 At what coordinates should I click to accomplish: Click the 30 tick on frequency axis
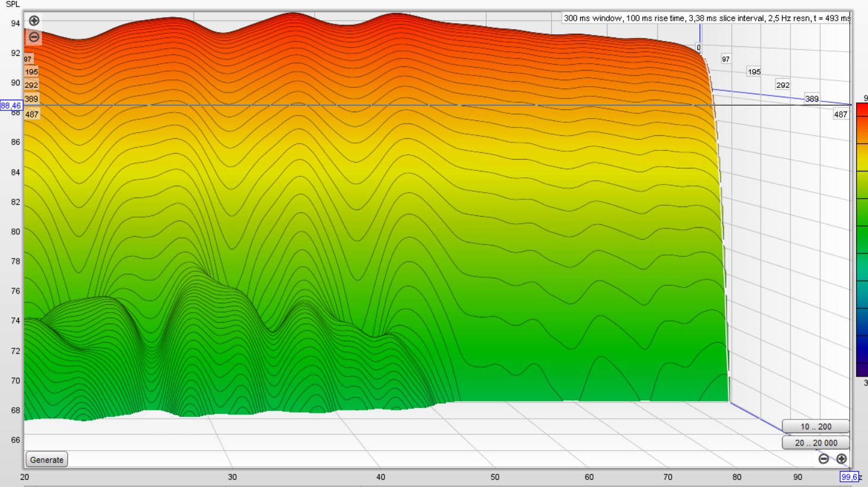point(232,477)
